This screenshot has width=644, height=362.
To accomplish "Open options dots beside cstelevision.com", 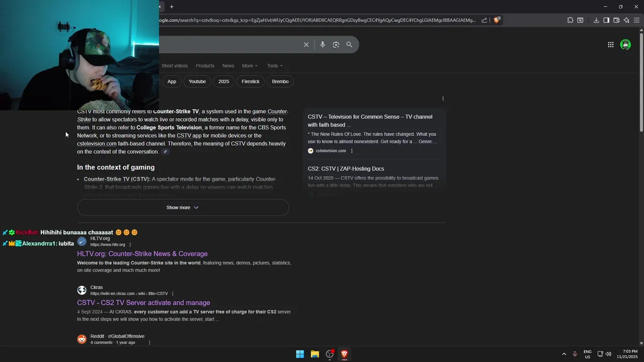I will [352, 151].
